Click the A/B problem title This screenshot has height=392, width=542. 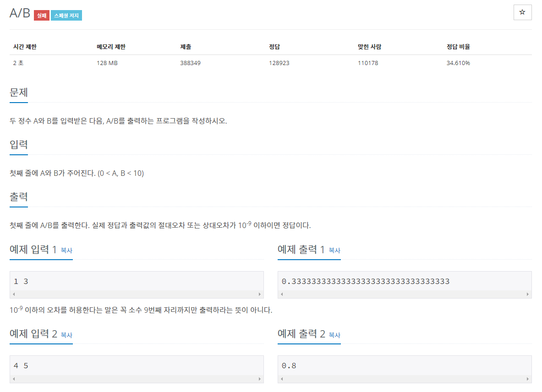(20, 13)
